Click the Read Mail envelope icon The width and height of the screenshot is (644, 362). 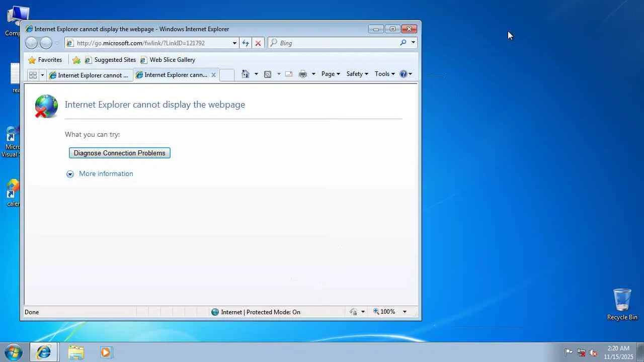(289, 74)
